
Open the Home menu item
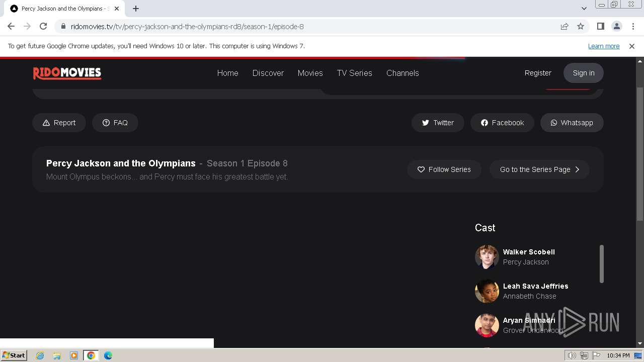tap(228, 73)
